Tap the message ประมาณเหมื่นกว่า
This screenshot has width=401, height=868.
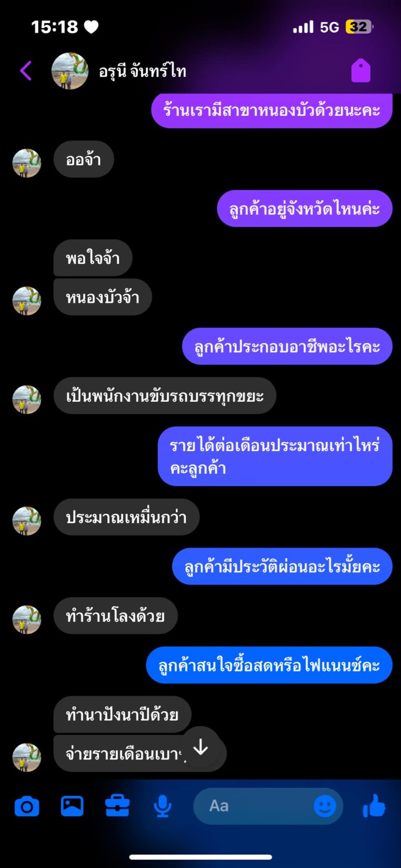pos(127,517)
